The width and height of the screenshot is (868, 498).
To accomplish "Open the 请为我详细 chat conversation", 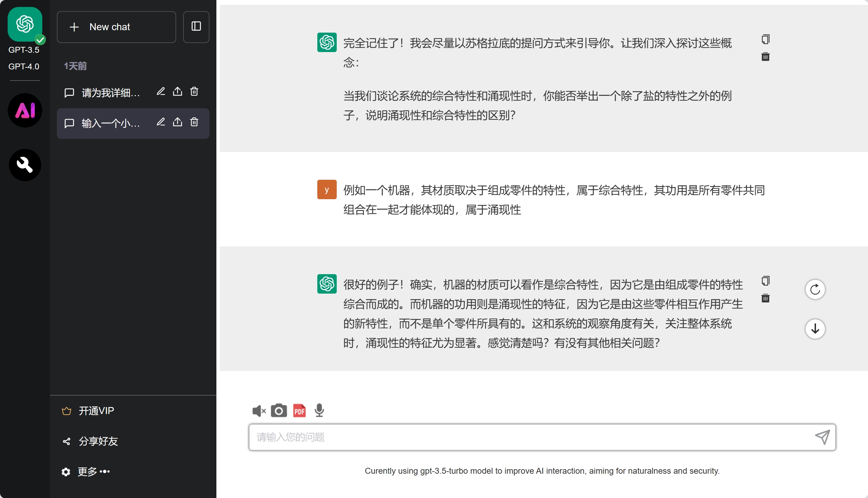I will (x=110, y=93).
